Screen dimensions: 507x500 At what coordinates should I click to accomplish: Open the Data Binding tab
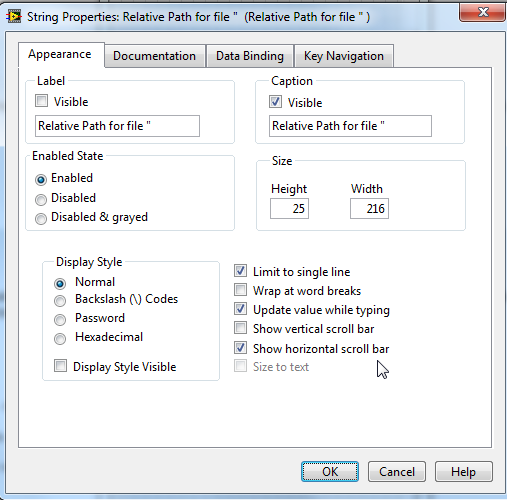coord(250,56)
